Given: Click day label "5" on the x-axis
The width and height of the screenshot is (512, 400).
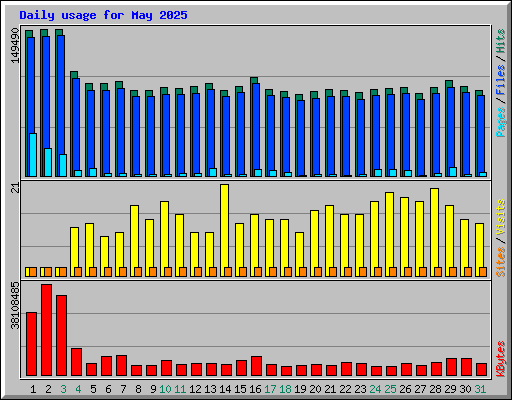Looking at the screenshot, I should 93,389.
